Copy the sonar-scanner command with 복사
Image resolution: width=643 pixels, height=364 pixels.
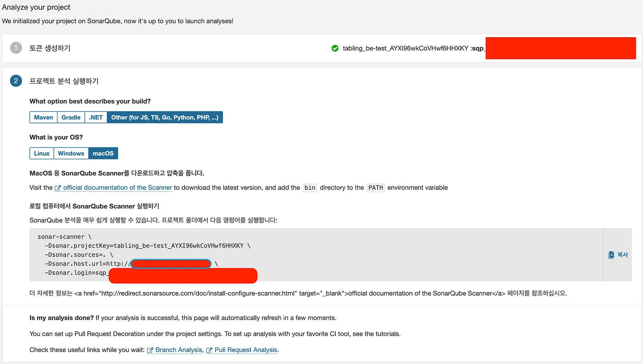point(618,255)
